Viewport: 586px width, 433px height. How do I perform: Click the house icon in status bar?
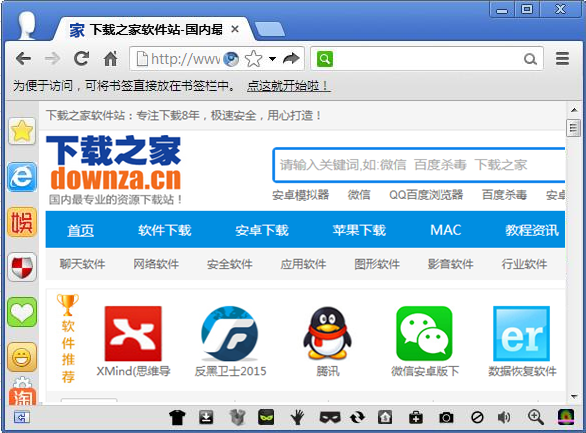(x=385, y=417)
